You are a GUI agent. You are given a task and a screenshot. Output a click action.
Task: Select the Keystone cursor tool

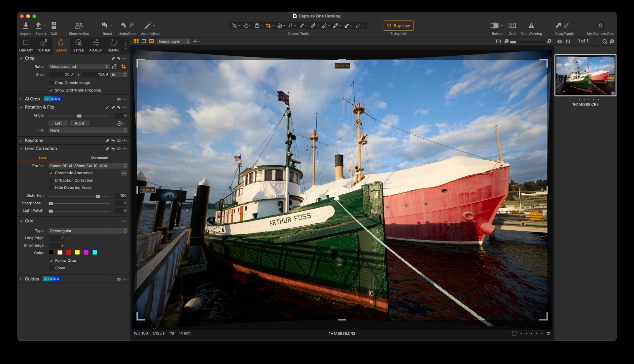(x=291, y=26)
